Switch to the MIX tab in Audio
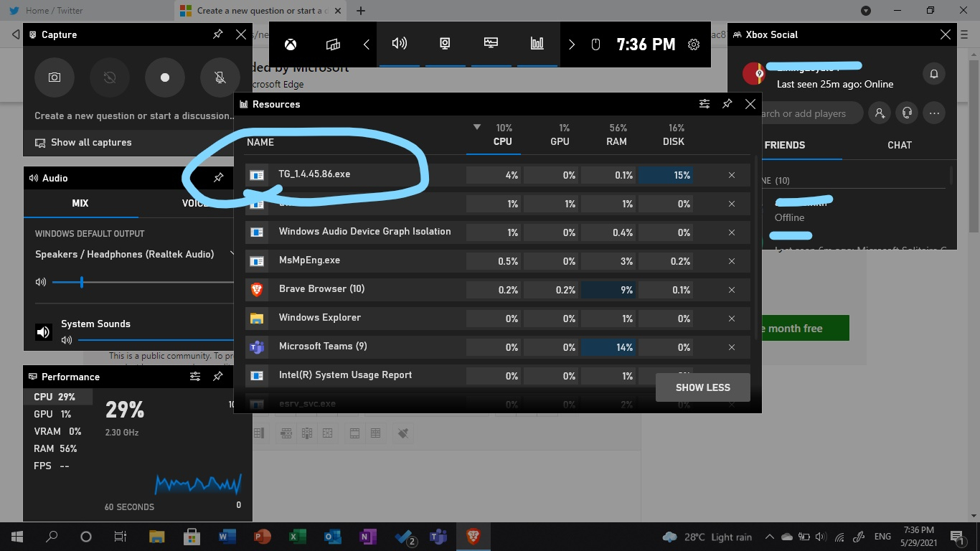 80,203
